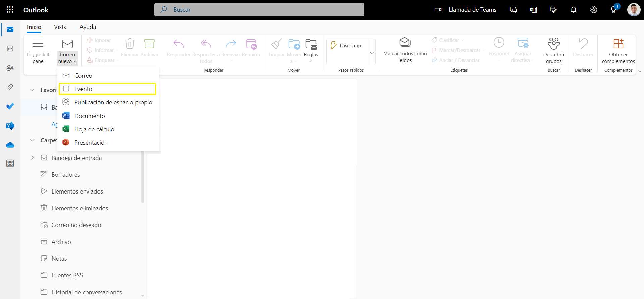Click Descubrir grupos icon
The width and height of the screenshot is (644, 299).
554,44
